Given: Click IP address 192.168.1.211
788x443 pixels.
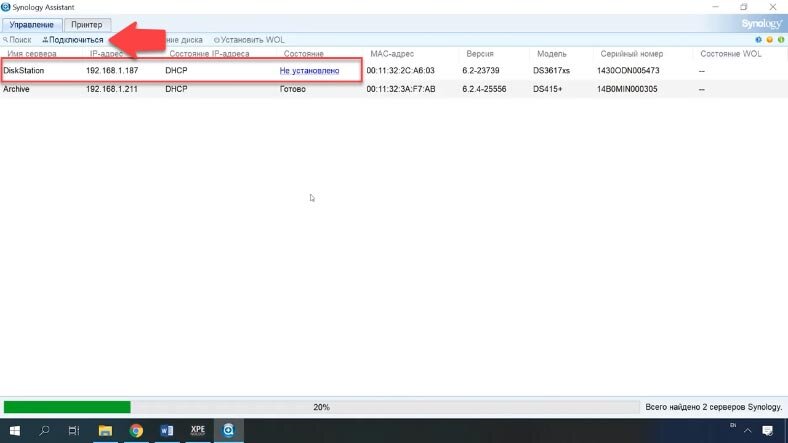Looking at the screenshot, I should click(x=112, y=89).
